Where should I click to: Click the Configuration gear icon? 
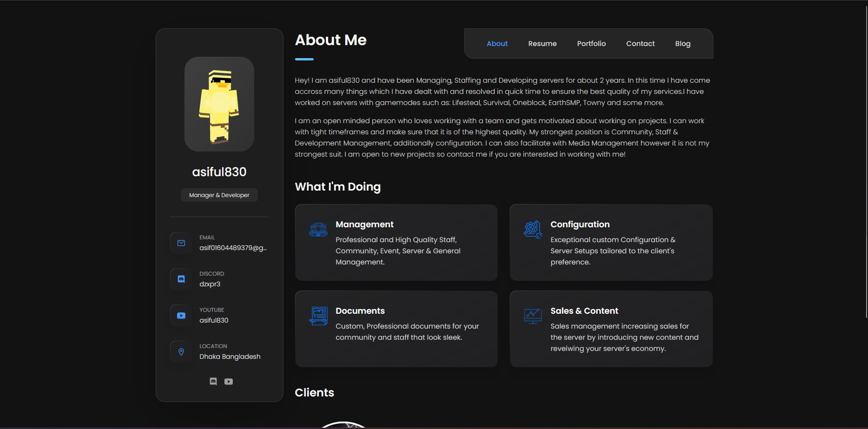[x=533, y=230]
